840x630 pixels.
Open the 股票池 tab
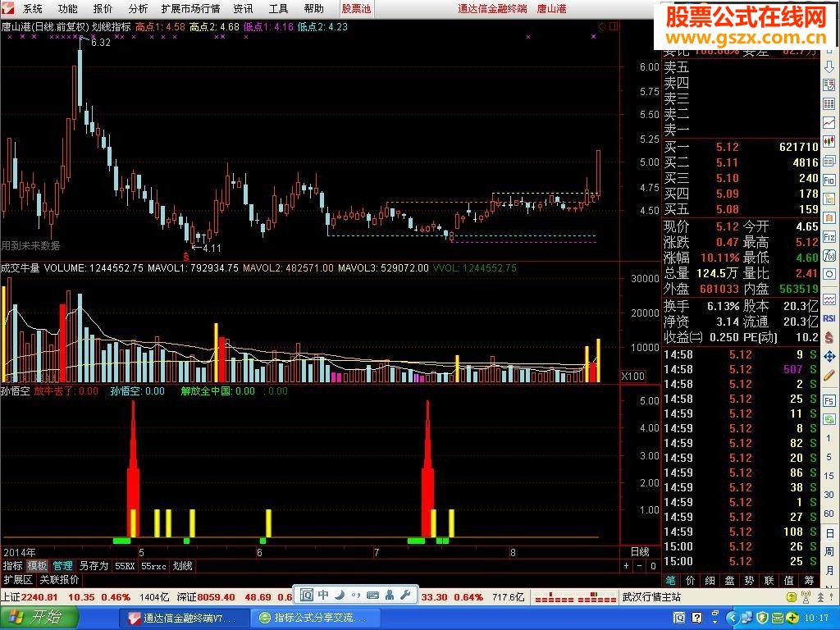[356, 8]
